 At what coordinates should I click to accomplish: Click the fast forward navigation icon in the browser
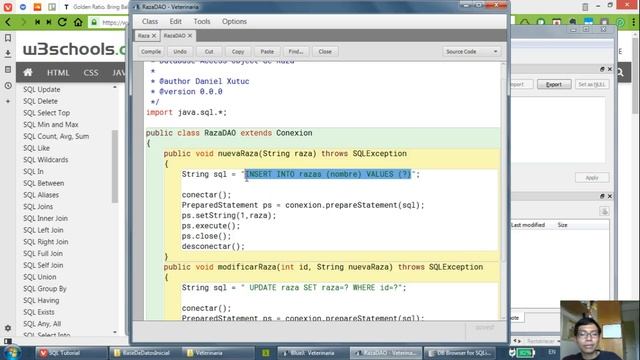pyautogui.click(x=49, y=22)
